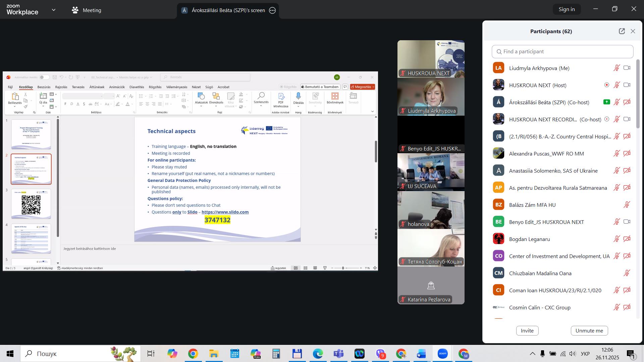Close the Participants panel
Viewport: 644px width, 362px height.
633,31
